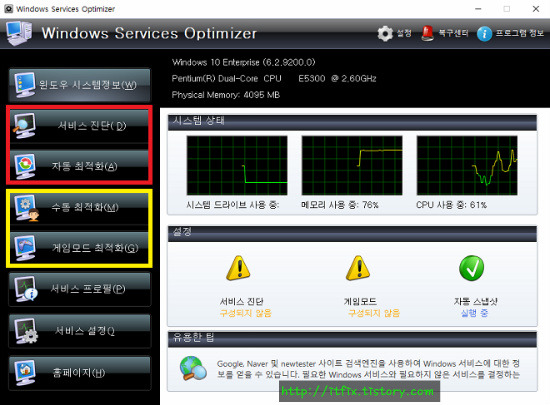Click the memory usage graph showing 76%
This screenshot has height=405, width=550.
pos(352,166)
